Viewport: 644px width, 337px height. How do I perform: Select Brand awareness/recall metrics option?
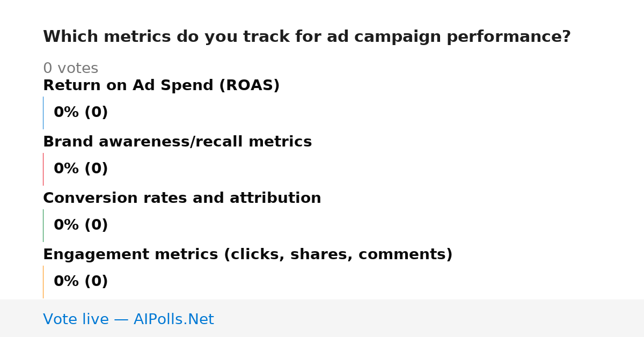[x=177, y=142]
